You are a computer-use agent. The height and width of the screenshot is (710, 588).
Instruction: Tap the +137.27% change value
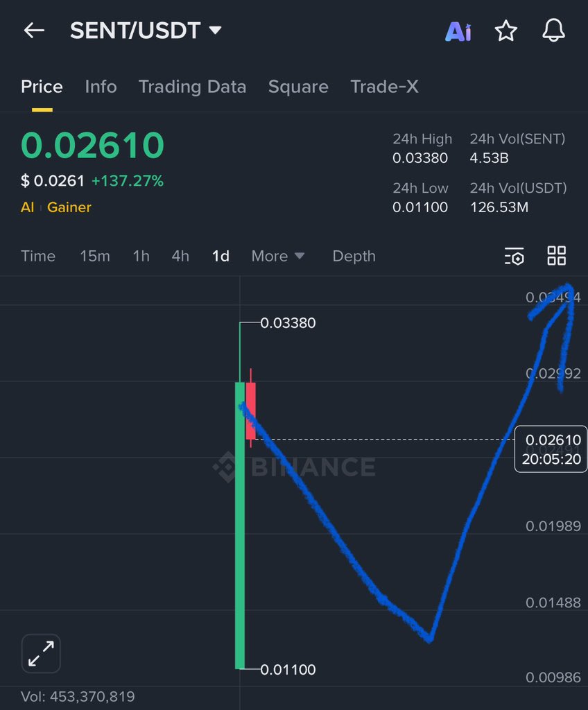(x=128, y=181)
